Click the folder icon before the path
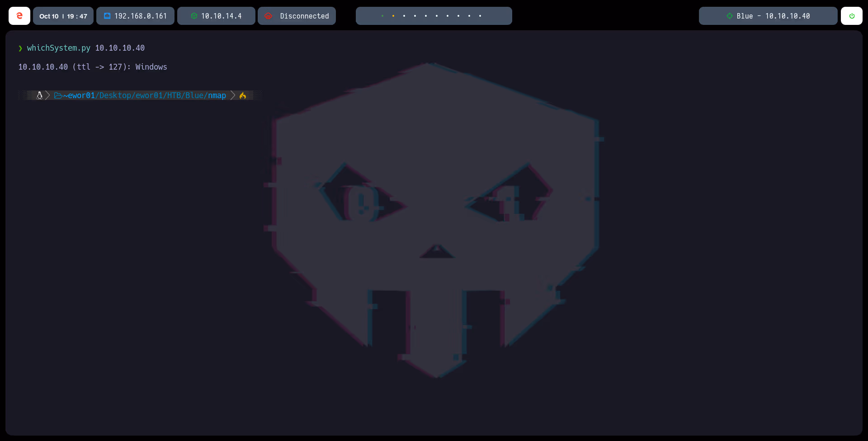 pos(58,95)
